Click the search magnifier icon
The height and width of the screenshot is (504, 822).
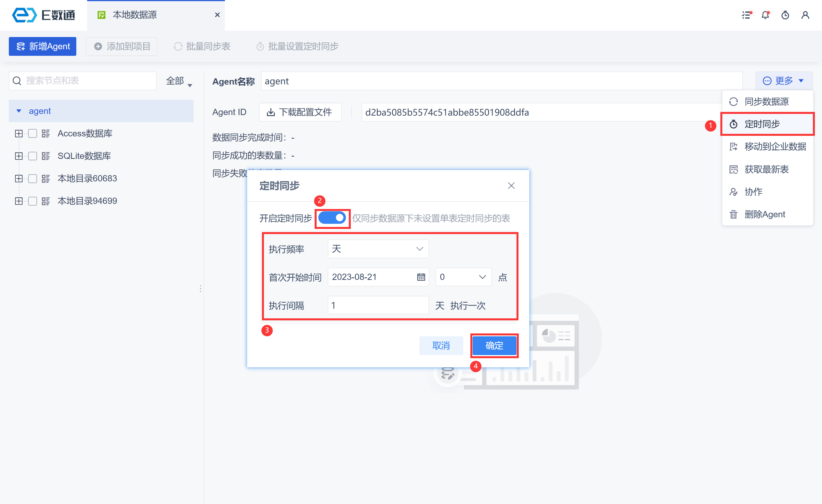(x=17, y=81)
